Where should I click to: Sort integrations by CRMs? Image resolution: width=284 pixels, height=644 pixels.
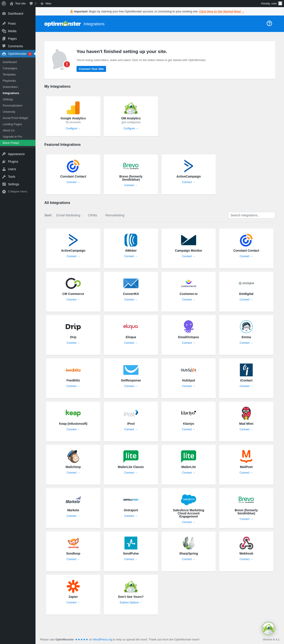coord(93,215)
